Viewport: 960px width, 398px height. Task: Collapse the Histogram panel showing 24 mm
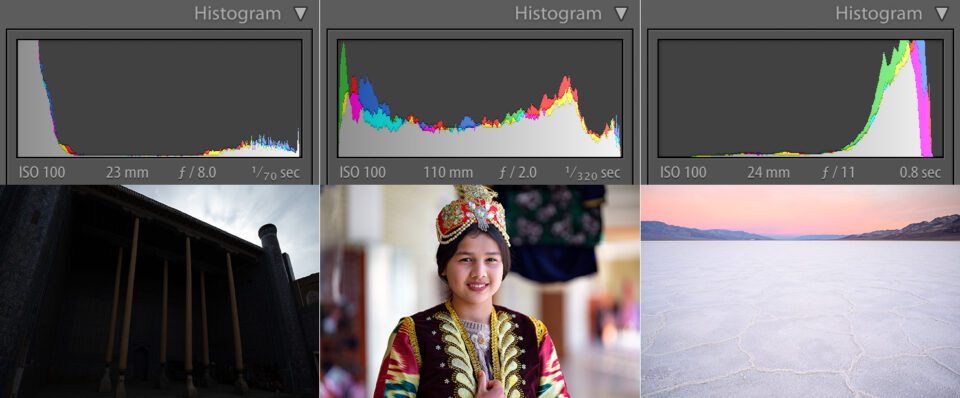pos(942,13)
